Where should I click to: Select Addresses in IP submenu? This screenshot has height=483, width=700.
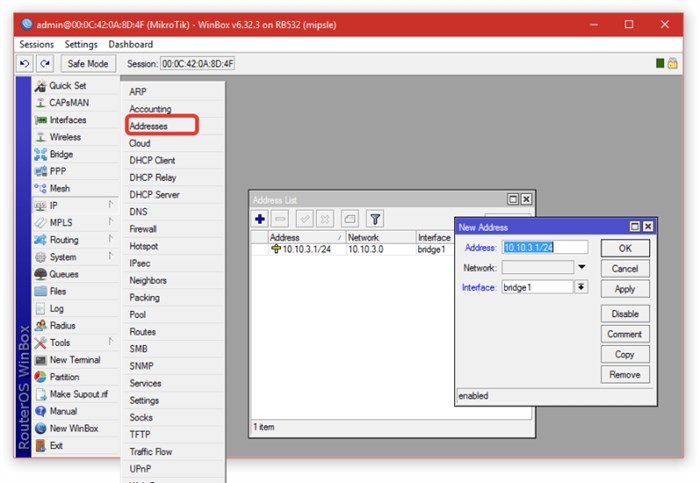(x=174, y=126)
